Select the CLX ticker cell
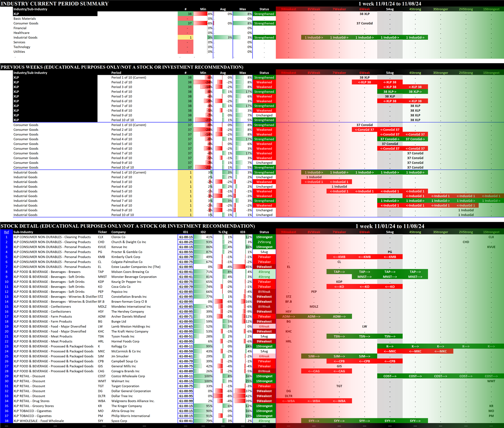The image size is (504, 428). 101,237
